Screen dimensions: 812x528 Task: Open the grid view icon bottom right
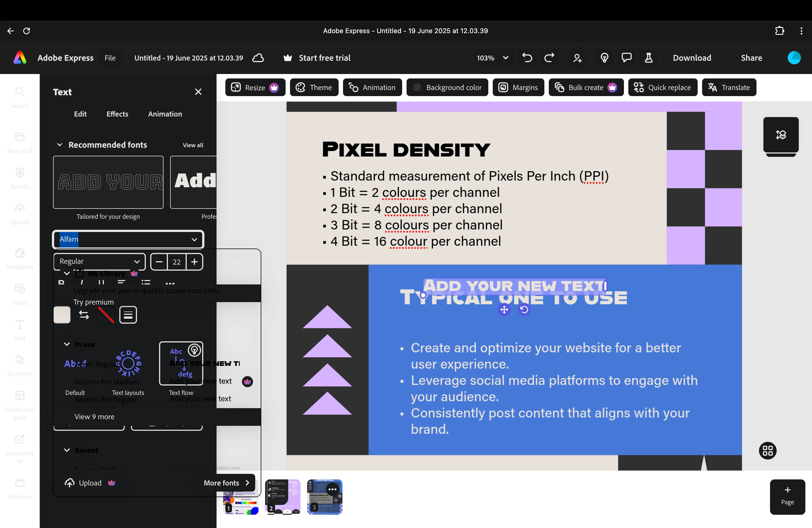click(767, 451)
